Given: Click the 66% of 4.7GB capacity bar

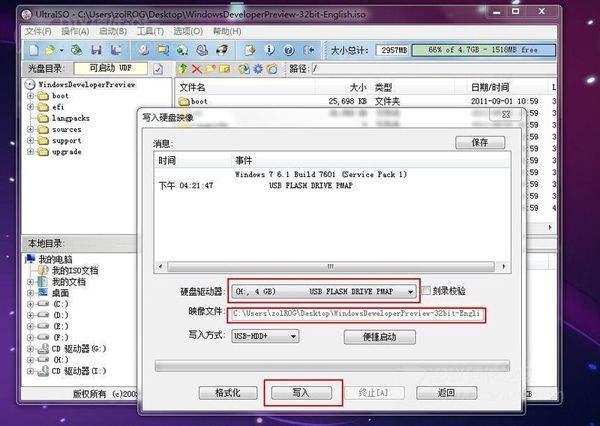Looking at the screenshot, I should click(x=484, y=50).
